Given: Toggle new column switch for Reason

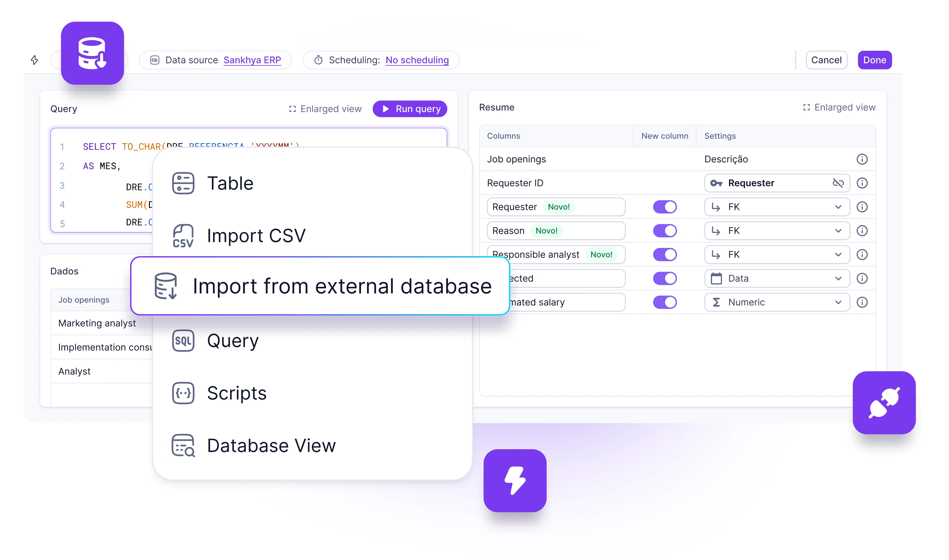Looking at the screenshot, I should pos(665,231).
